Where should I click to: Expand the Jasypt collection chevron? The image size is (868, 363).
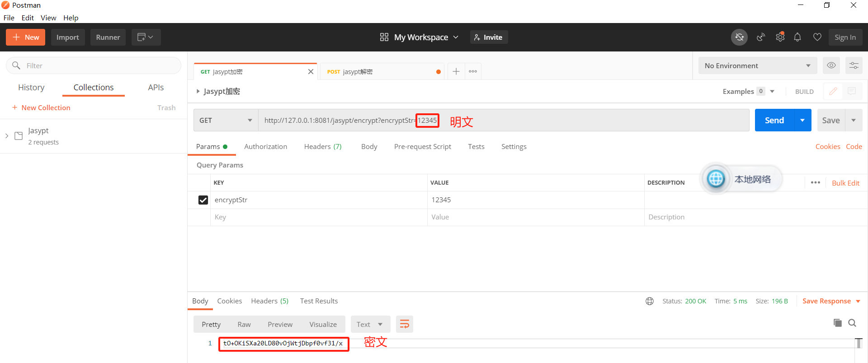coord(7,136)
